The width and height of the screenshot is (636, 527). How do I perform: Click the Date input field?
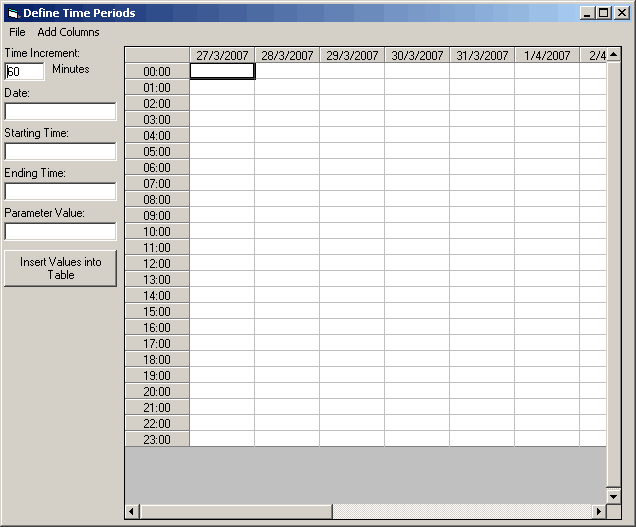pos(60,111)
